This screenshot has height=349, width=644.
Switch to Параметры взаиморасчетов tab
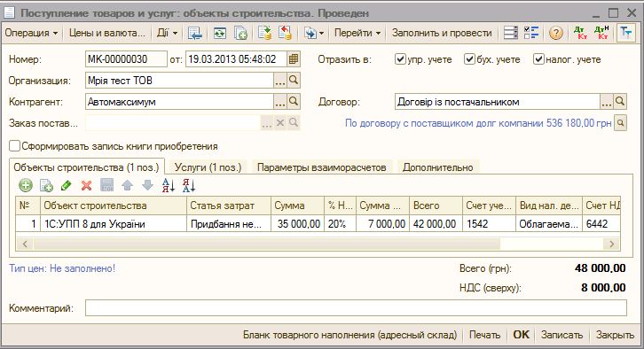[322, 167]
